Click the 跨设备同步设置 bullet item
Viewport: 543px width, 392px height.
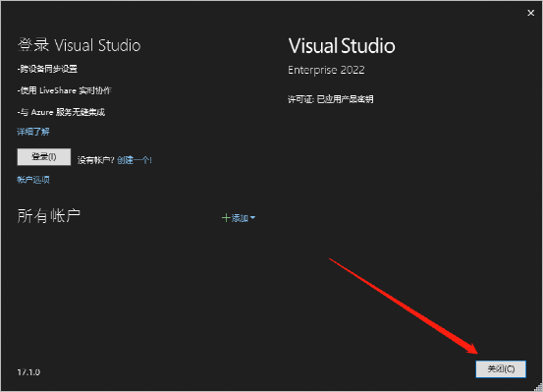(x=47, y=69)
